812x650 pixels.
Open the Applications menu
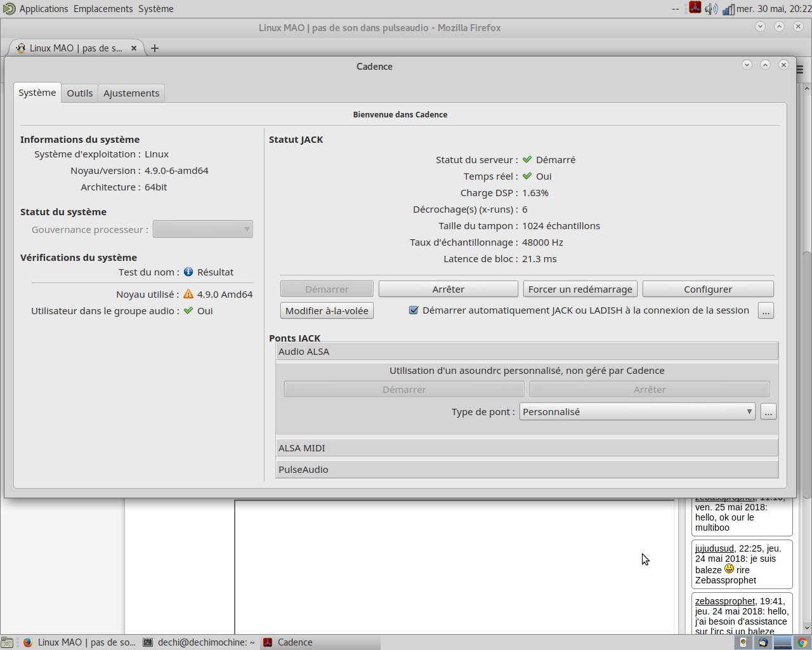[x=44, y=9]
